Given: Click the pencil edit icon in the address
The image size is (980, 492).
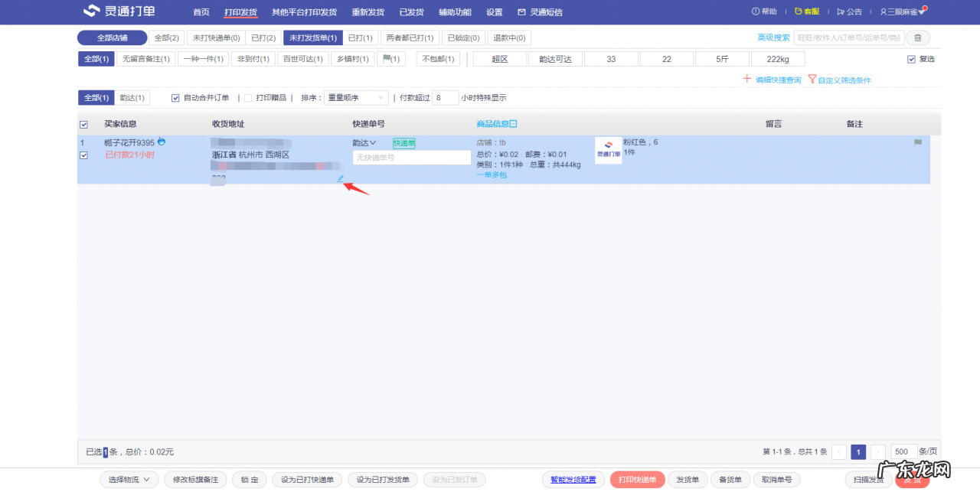Looking at the screenshot, I should tap(340, 178).
